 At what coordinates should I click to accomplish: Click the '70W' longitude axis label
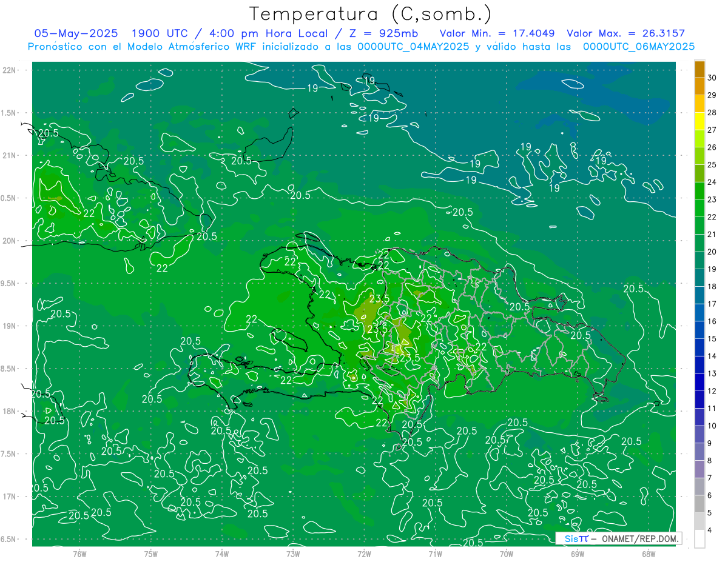tap(507, 554)
